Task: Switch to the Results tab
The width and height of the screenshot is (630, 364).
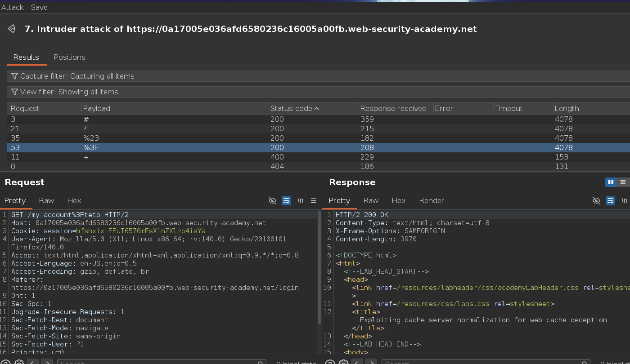Action: click(x=26, y=57)
